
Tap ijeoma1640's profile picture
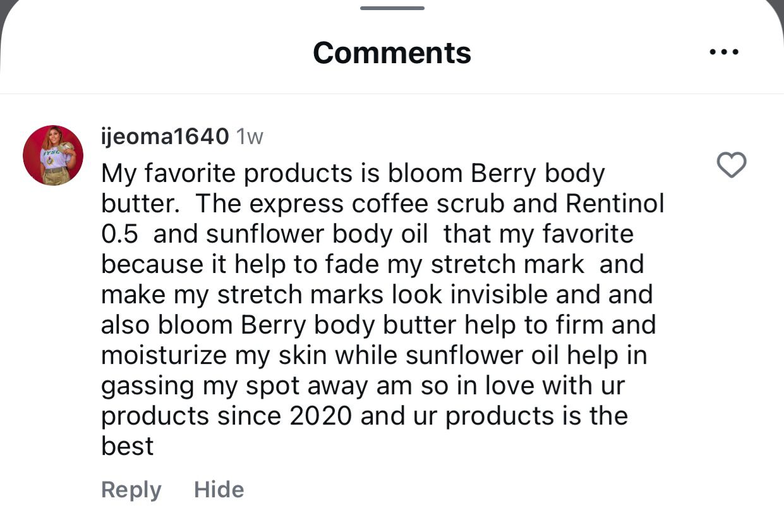click(53, 155)
